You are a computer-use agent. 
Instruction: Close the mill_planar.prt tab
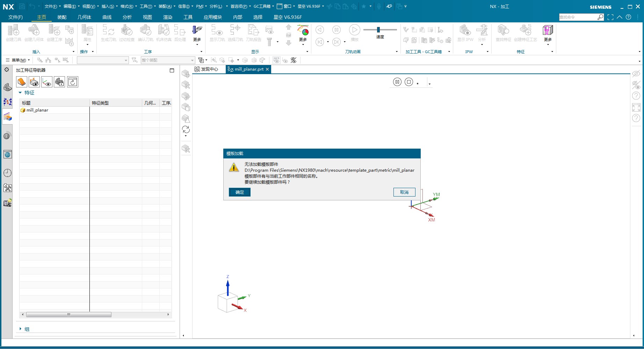[267, 69]
